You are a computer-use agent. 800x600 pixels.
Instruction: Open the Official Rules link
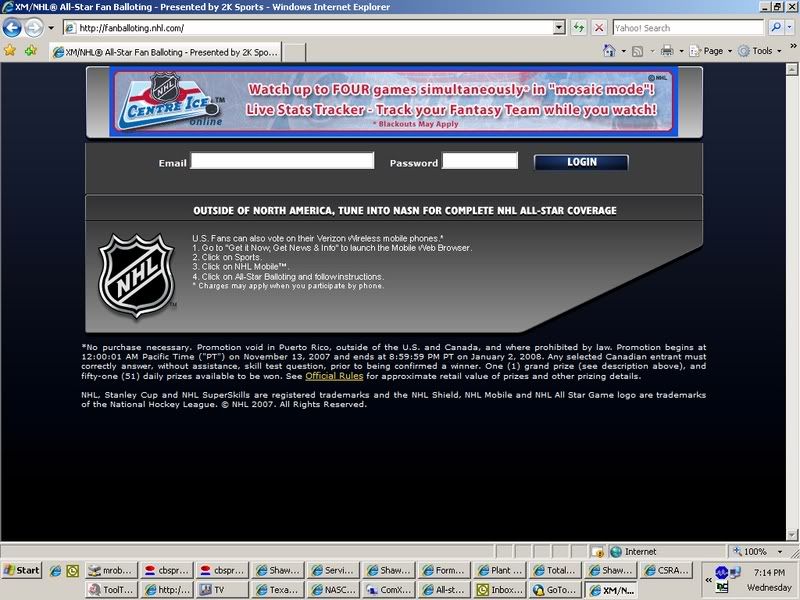(334, 376)
